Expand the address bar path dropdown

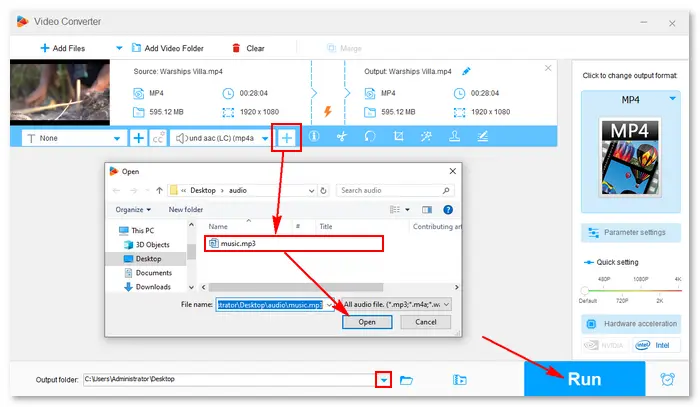click(x=311, y=191)
